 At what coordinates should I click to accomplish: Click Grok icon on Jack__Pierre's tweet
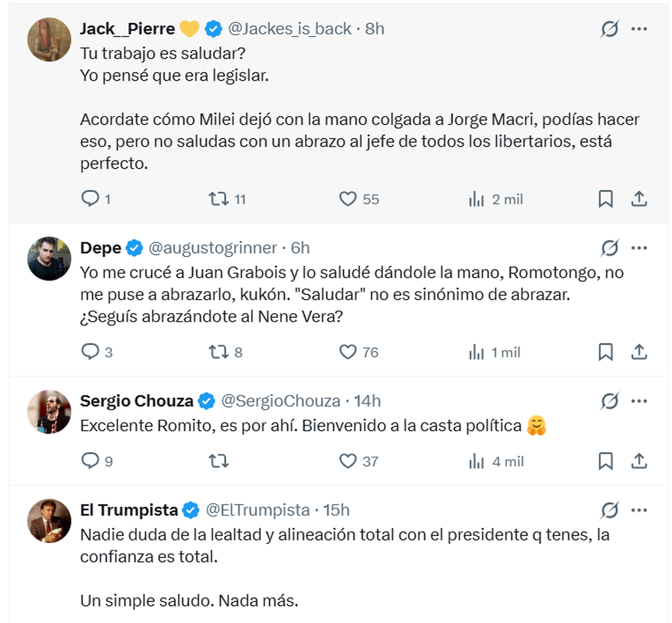coord(609,29)
